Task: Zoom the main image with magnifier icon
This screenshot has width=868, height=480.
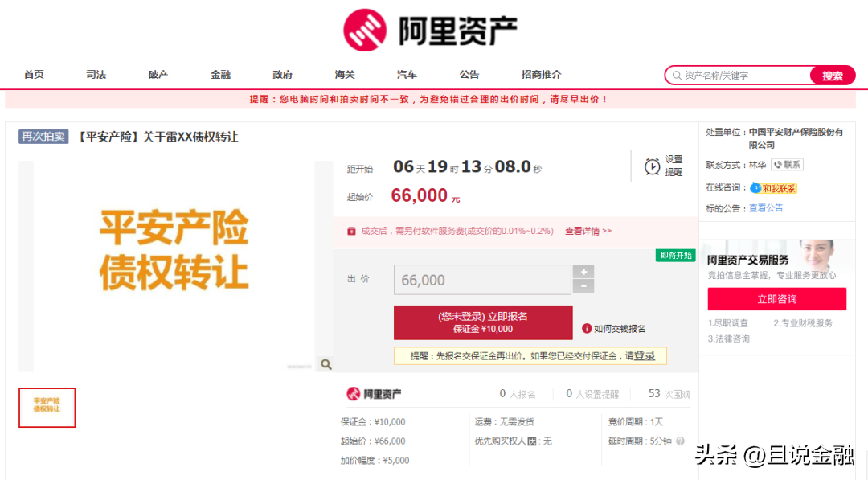Action: coord(326,363)
